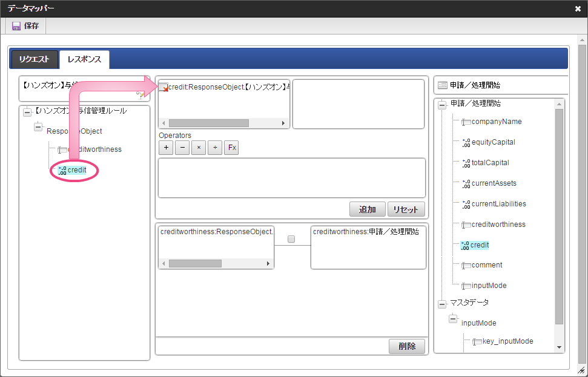Collapse the inputMode node under マスタデータ

point(453,320)
